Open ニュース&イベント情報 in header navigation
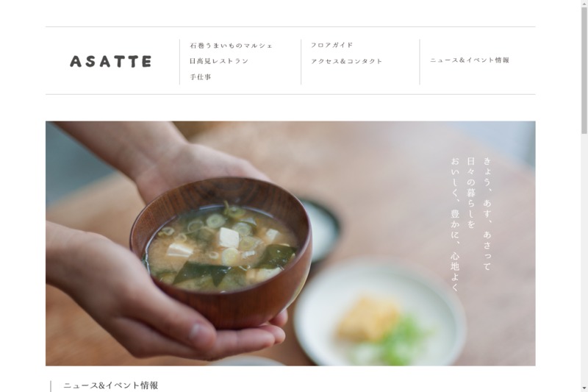This screenshot has height=392, width=588. pos(470,60)
